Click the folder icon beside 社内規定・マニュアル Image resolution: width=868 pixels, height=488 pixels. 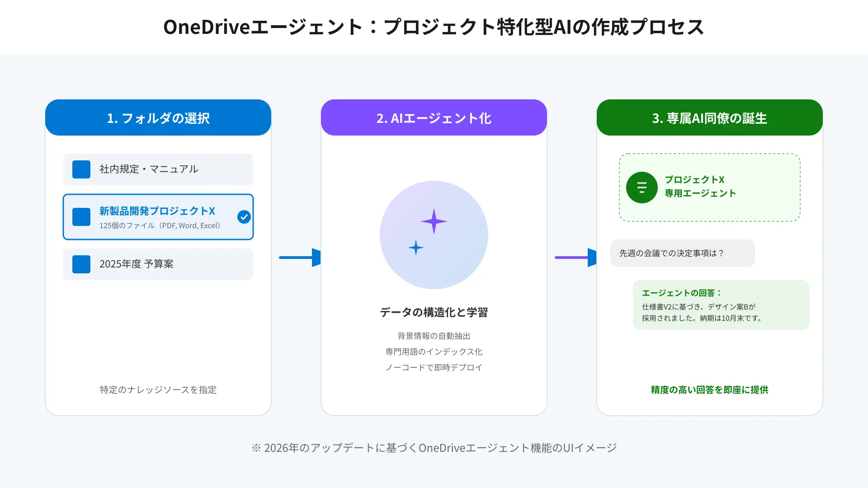[81, 169]
